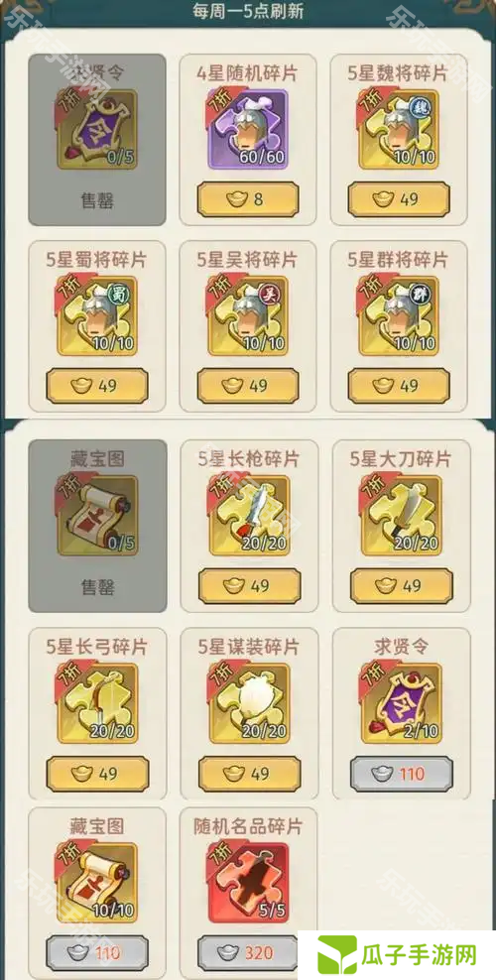Tap the 5星吴将碎片 helmet icon
Screen dimensions: 496x980
[247, 316]
